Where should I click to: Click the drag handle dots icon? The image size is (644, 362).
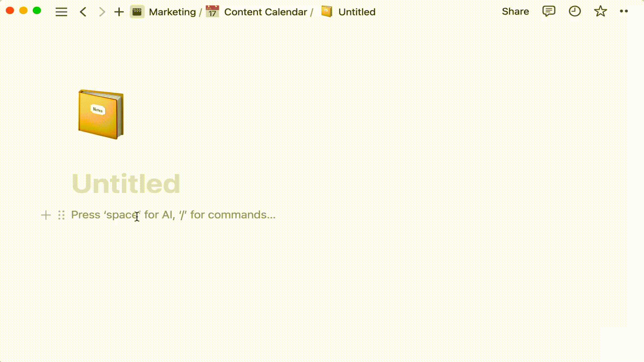pyautogui.click(x=61, y=215)
